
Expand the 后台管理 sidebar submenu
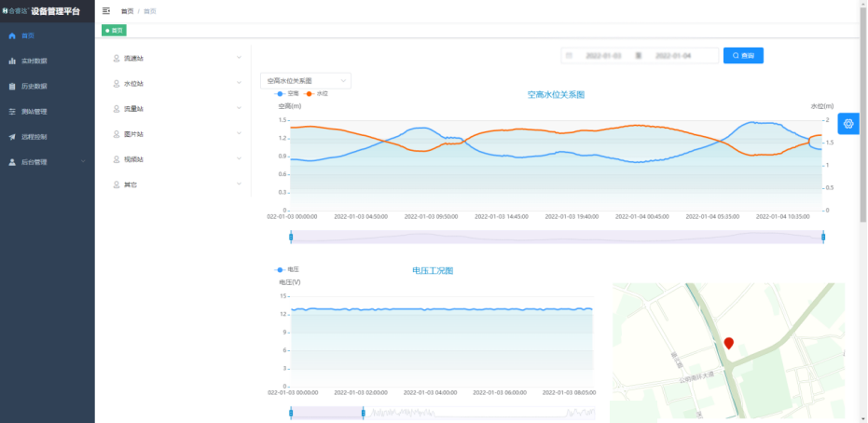pos(47,162)
